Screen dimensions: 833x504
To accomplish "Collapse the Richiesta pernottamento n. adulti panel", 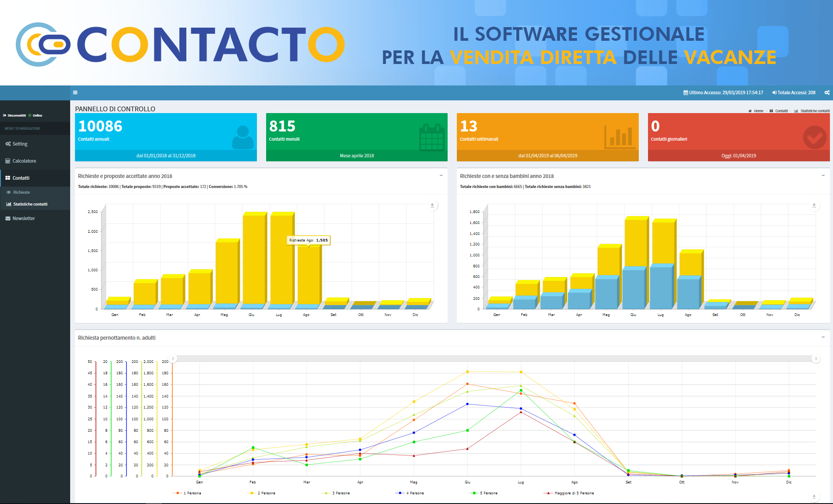I will coord(823,337).
